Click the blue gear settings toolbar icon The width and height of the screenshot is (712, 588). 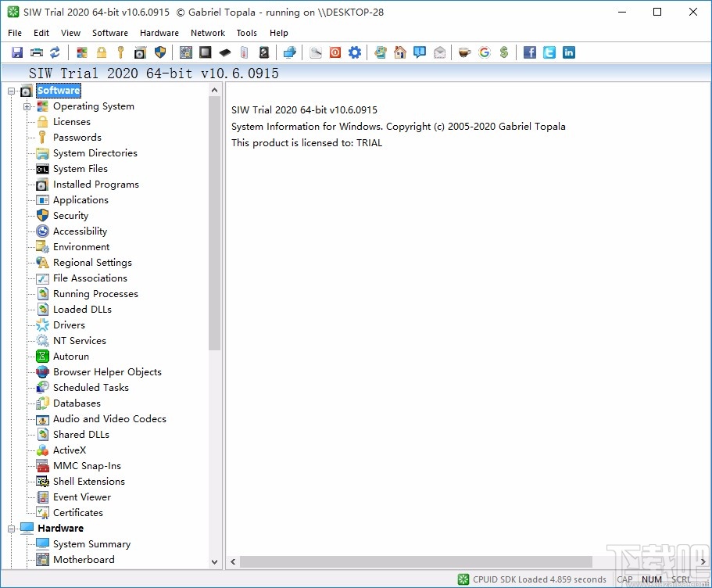[x=355, y=52]
